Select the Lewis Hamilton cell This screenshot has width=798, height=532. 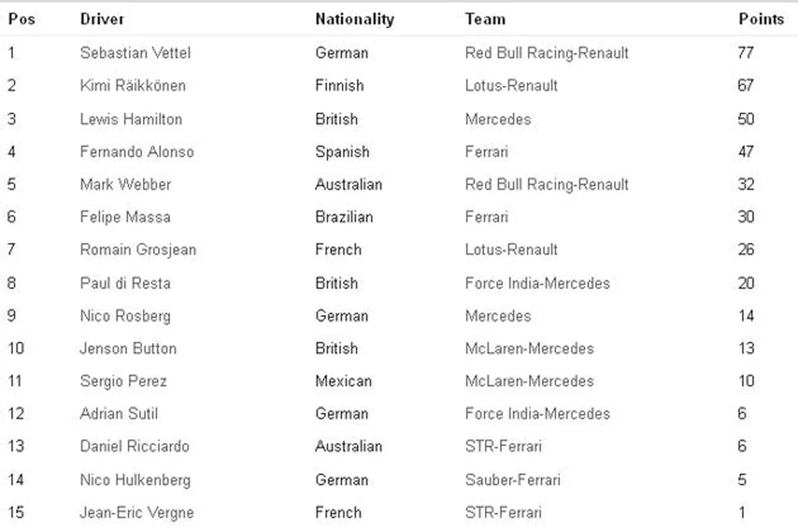[x=131, y=119]
